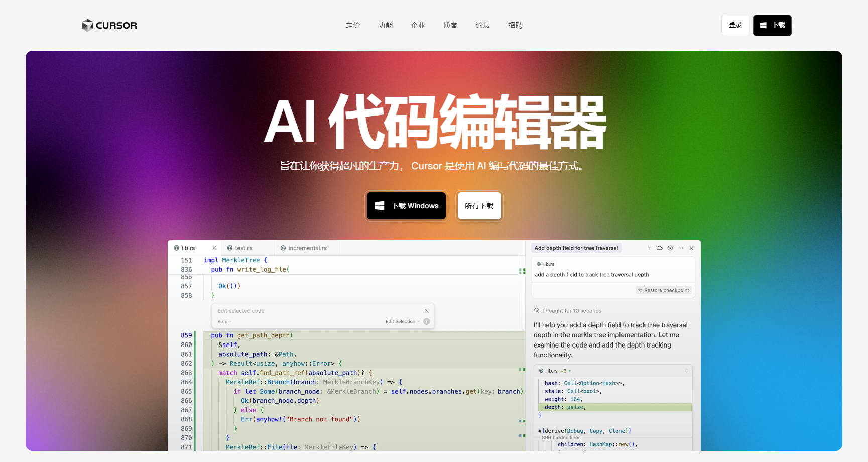Start a new chat with the plus icon
Image resolution: width=868 pixels, height=462 pixels.
pos(649,248)
